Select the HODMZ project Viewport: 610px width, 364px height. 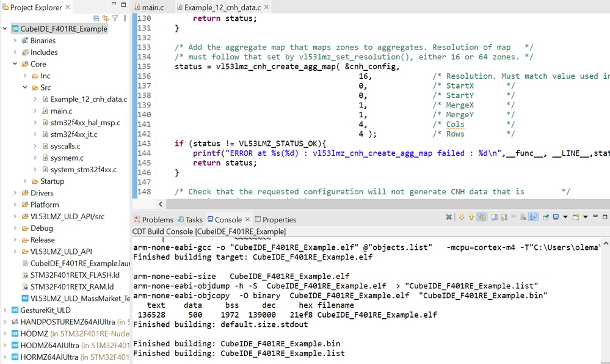[x=34, y=333]
